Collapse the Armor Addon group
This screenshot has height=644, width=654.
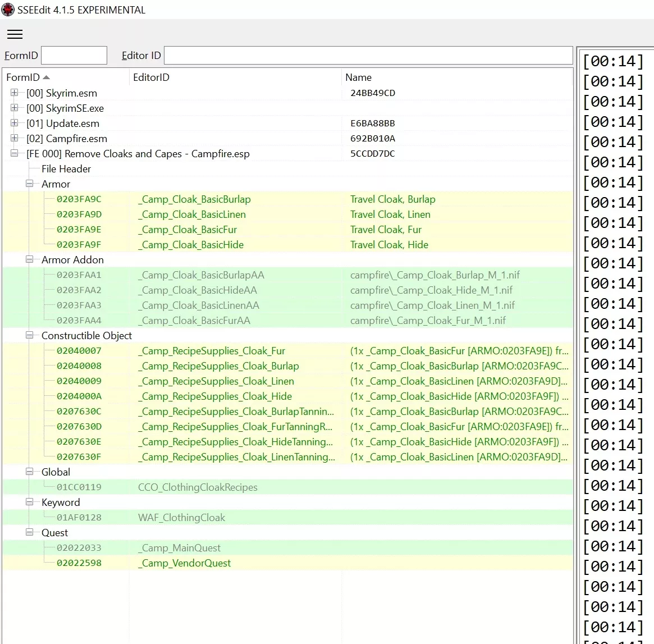[x=30, y=259]
